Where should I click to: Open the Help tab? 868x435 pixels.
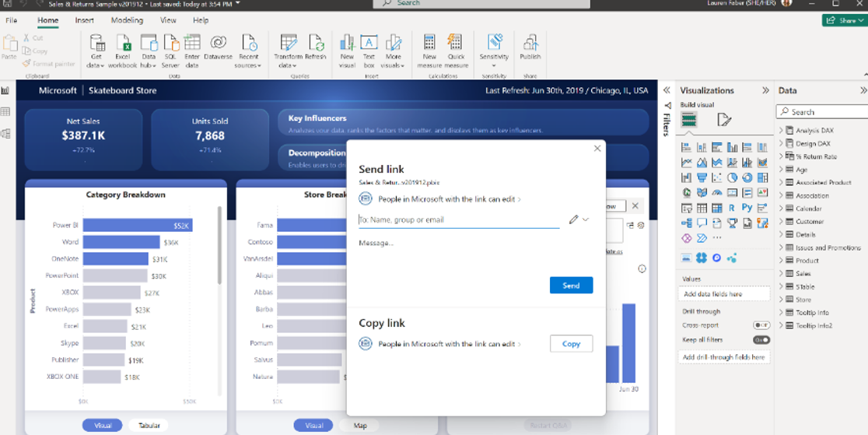click(x=201, y=20)
